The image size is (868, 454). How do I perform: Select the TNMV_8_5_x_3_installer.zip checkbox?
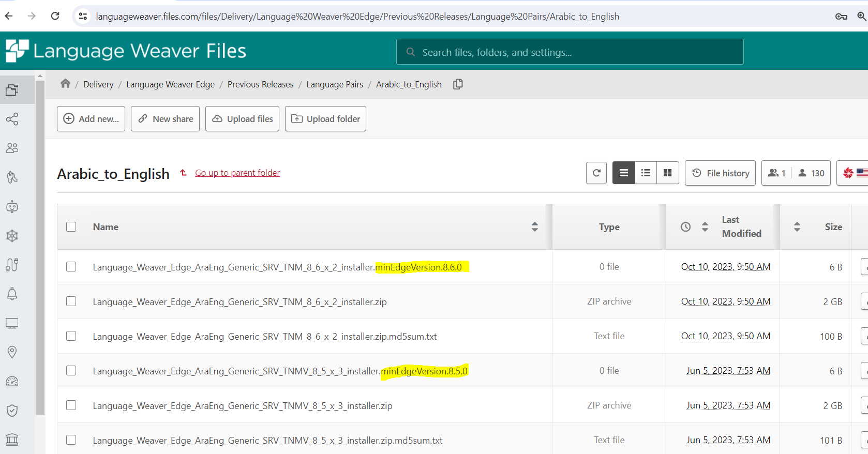(71, 405)
